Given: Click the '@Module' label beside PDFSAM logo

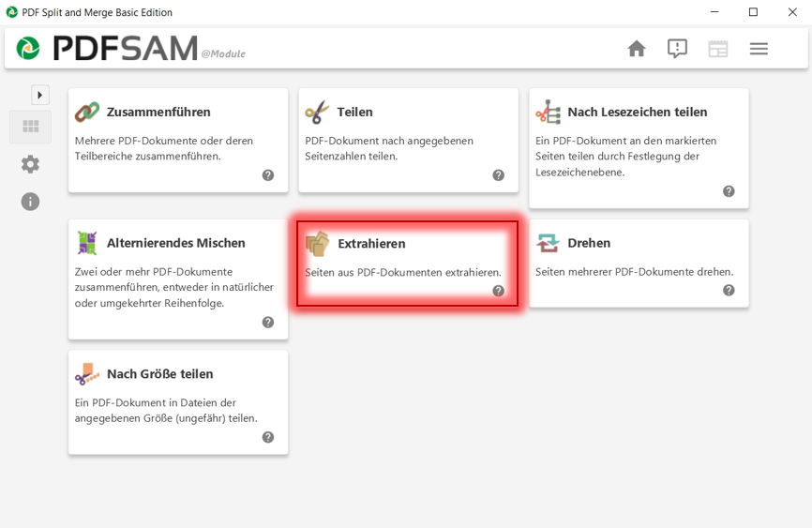Looking at the screenshot, I should (x=223, y=53).
